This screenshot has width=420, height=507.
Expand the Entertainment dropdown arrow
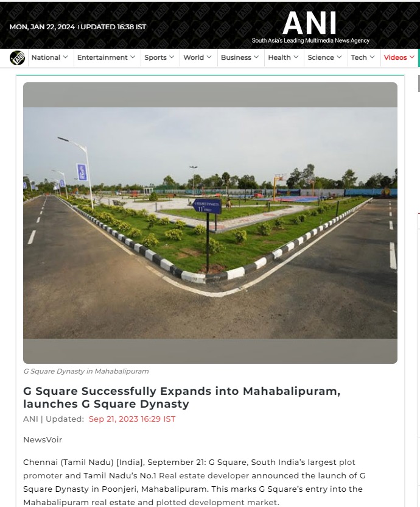click(x=133, y=57)
